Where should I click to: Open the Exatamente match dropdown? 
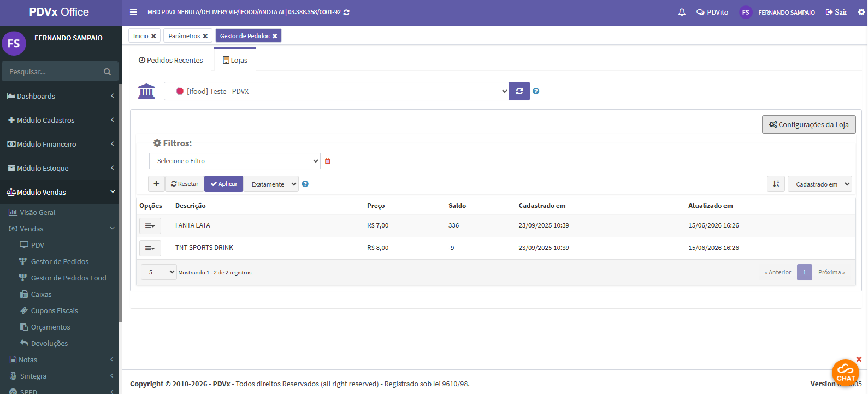click(271, 184)
